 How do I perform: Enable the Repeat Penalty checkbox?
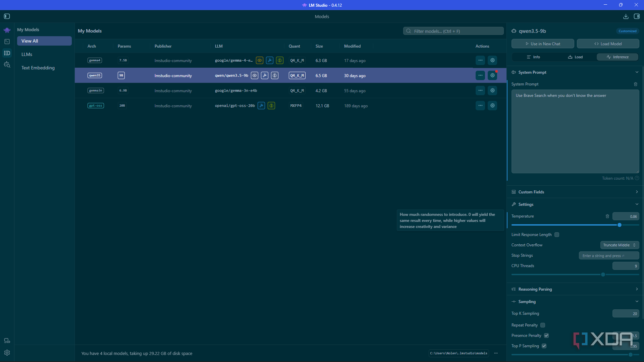point(543,325)
